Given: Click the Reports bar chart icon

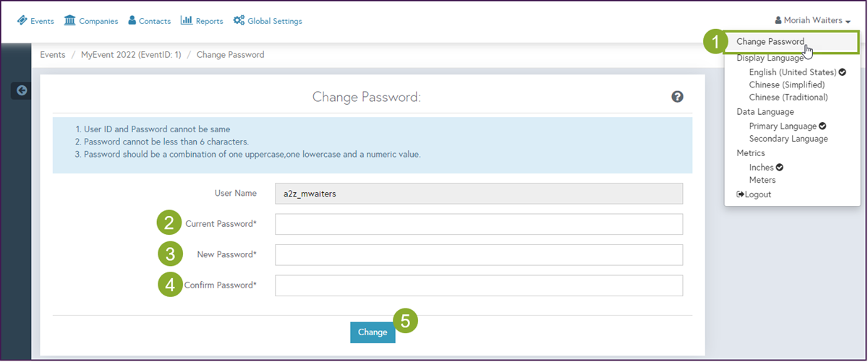Looking at the screenshot, I should (186, 20).
